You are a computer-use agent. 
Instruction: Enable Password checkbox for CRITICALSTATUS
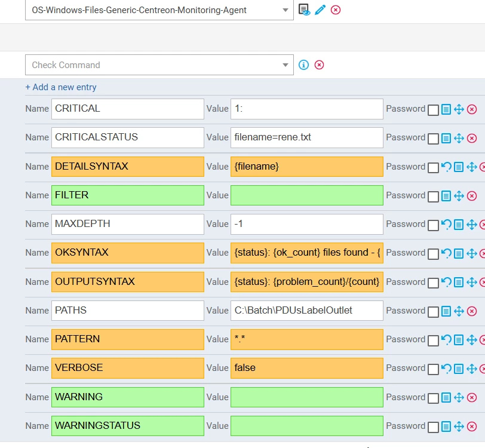[433, 139]
